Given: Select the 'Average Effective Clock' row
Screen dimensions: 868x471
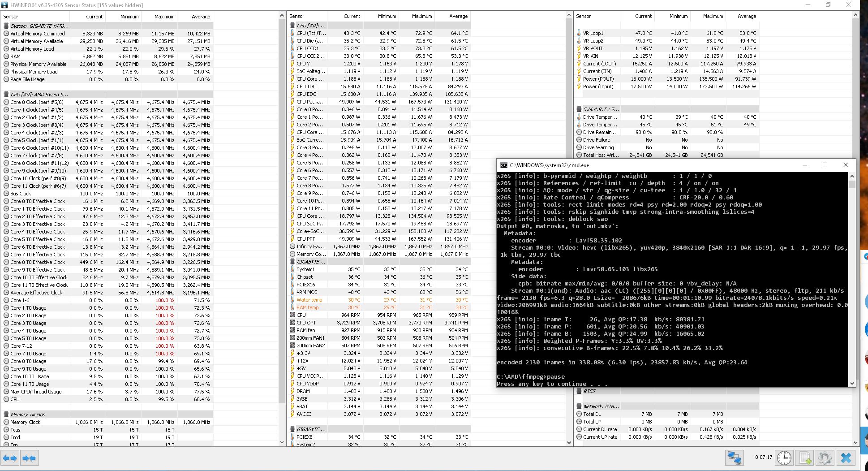Looking at the screenshot, I should [x=107, y=293].
